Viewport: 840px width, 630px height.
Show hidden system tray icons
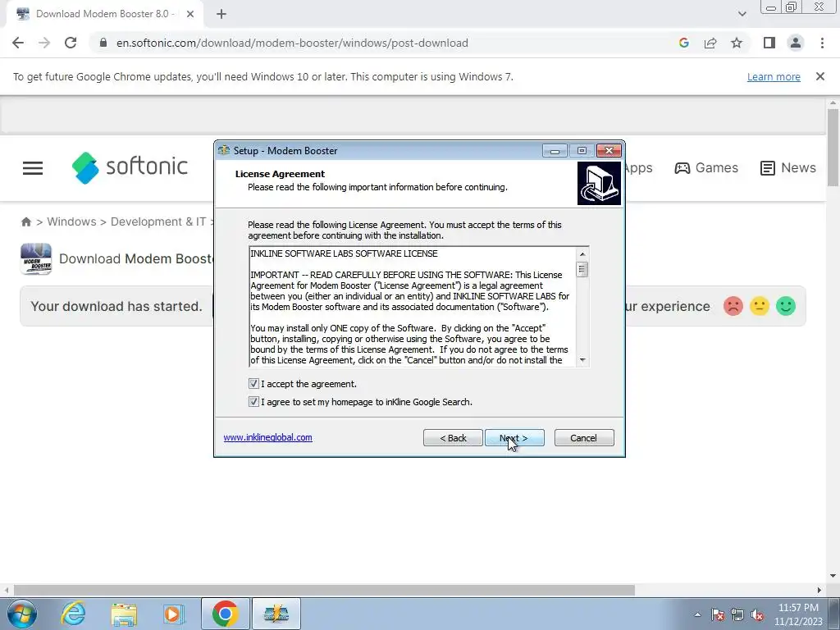click(697, 614)
